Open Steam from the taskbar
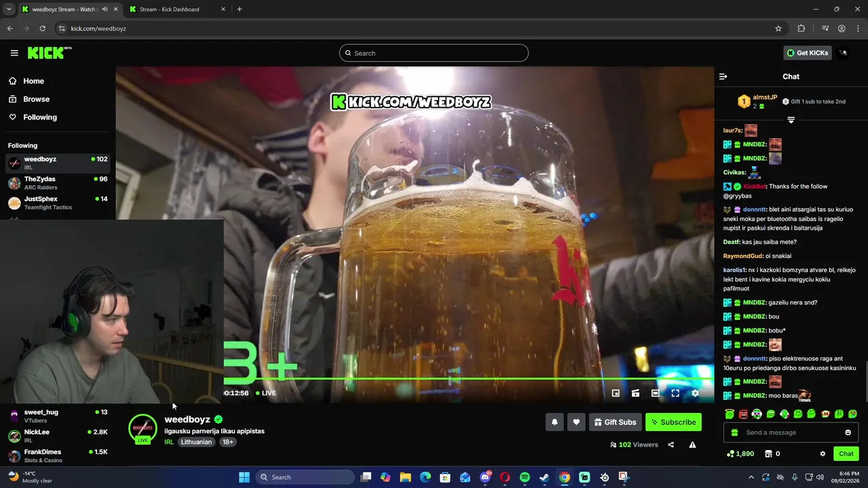 [544, 477]
